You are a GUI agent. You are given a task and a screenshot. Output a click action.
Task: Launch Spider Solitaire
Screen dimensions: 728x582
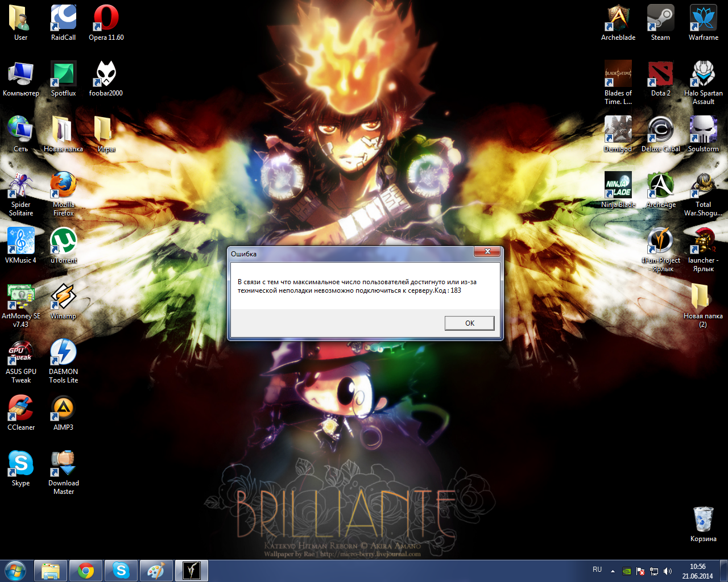21,194
